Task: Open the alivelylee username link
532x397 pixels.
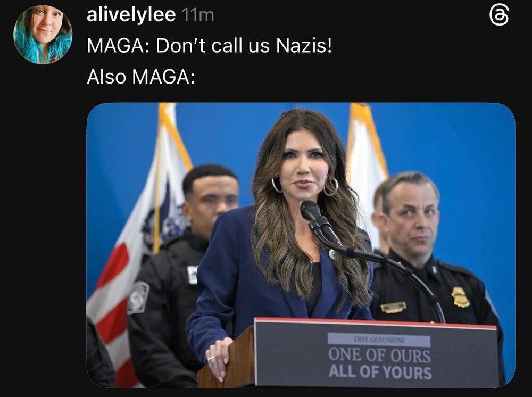Action: (131, 14)
